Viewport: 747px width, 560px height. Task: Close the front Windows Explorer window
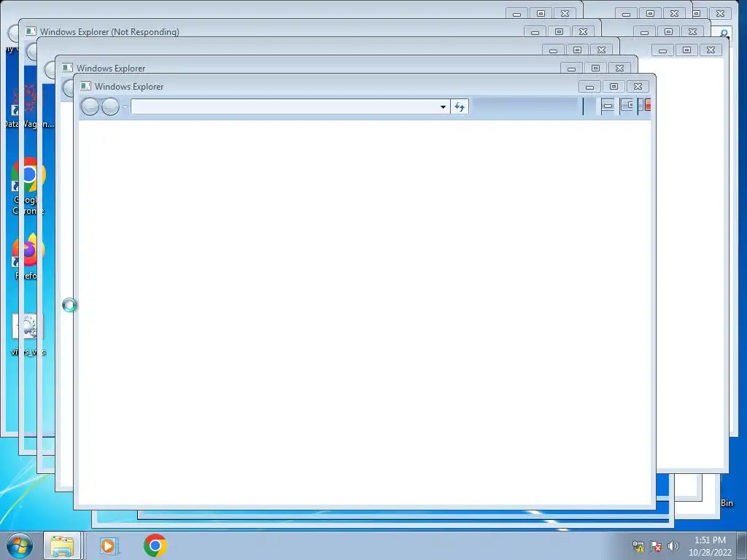(x=638, y=87)
